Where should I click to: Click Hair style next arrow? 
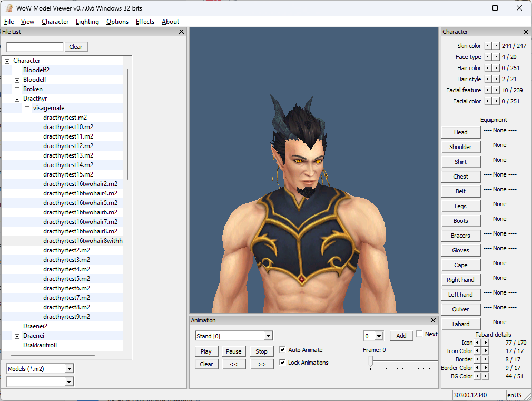point(496,79)
